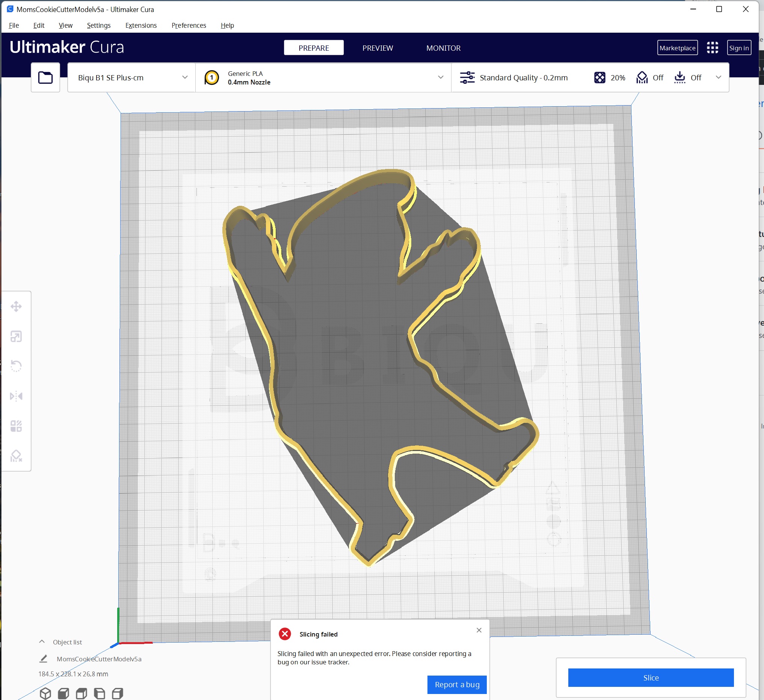Select the Move tool

(x=16, y=307)
